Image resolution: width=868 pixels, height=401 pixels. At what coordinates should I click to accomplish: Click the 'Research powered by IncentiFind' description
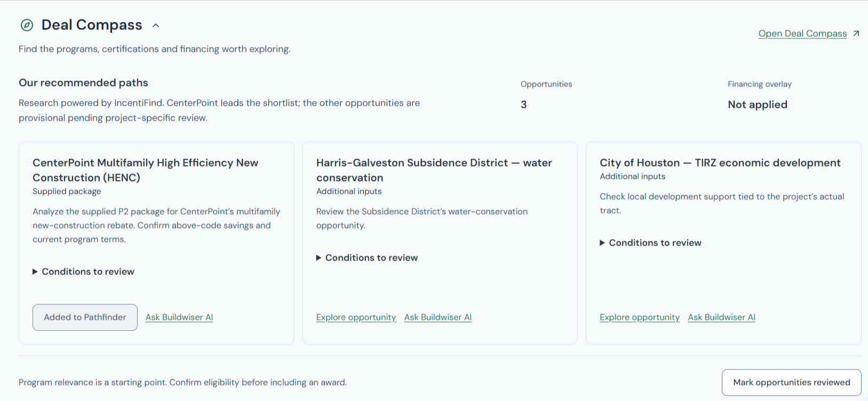[219, 111]
